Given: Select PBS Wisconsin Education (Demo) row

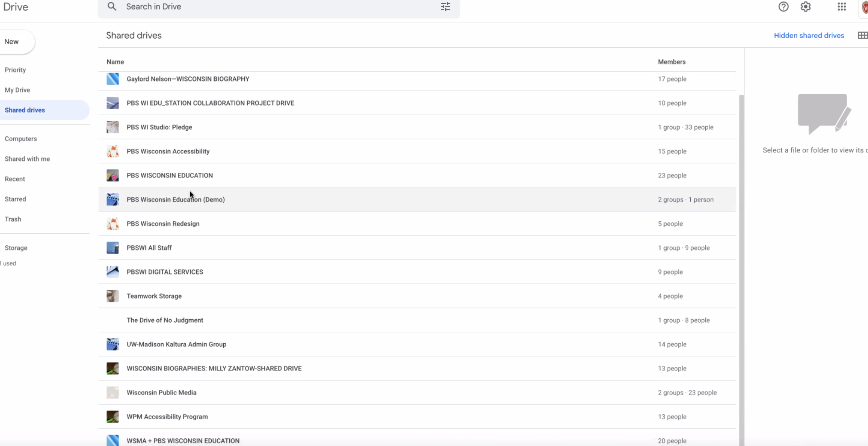Looking at the screenshot, I should pos(417,199).
